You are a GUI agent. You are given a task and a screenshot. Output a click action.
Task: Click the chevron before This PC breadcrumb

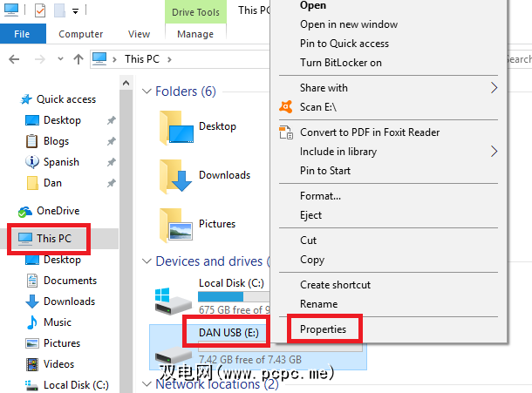click(114, 59)
